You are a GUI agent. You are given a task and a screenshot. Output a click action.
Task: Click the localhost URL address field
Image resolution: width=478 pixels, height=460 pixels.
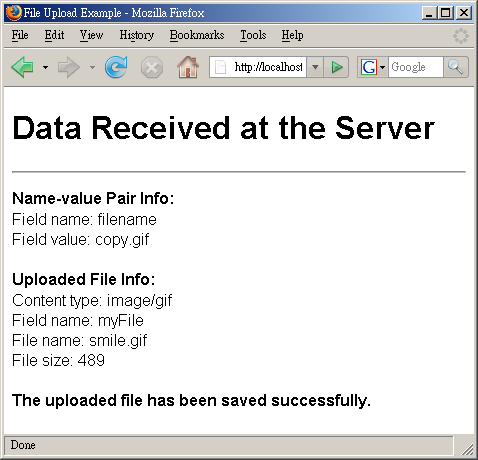[258, 67]
